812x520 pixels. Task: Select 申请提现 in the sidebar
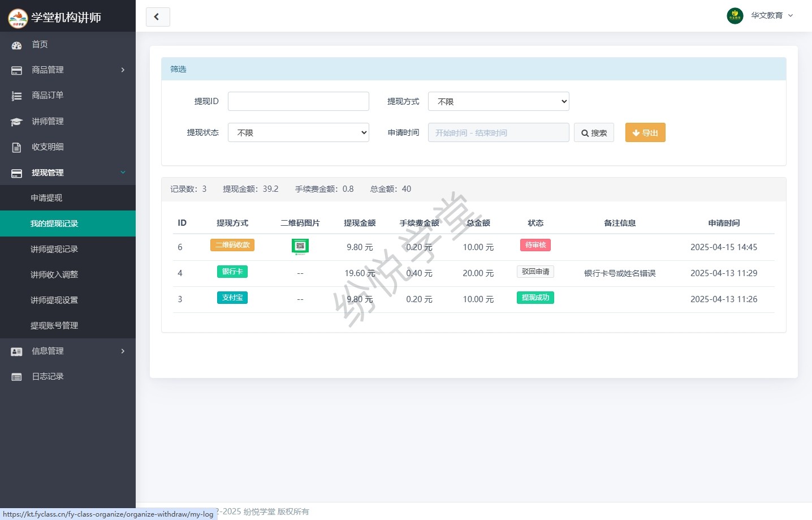[46, 198]
